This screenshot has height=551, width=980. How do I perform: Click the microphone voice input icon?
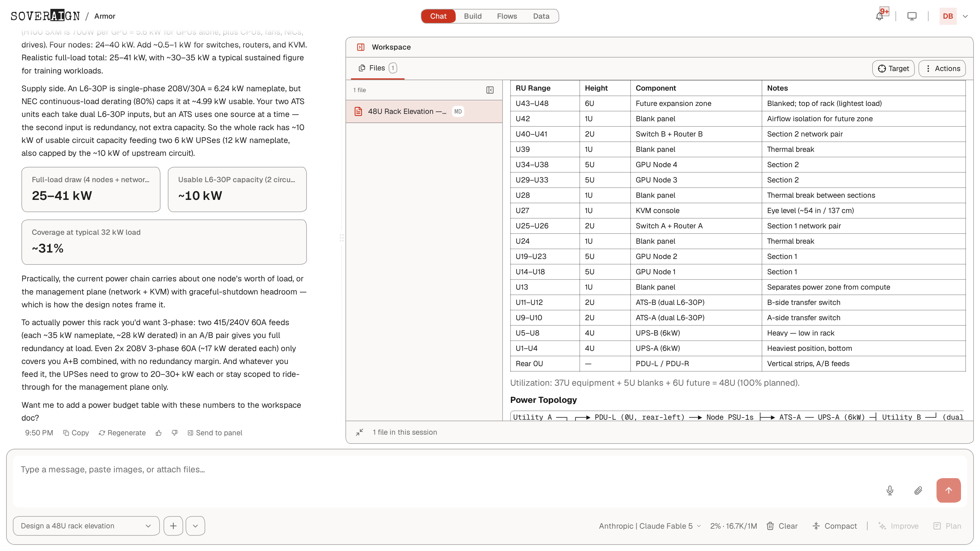890,490
